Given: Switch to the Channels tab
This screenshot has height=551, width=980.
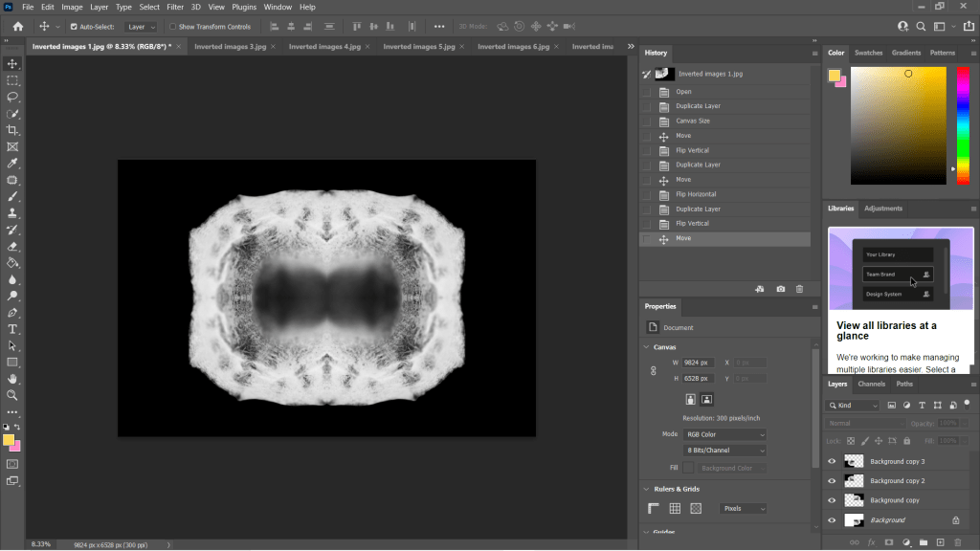Looking at the screenshot, I should tap(871, 384).
